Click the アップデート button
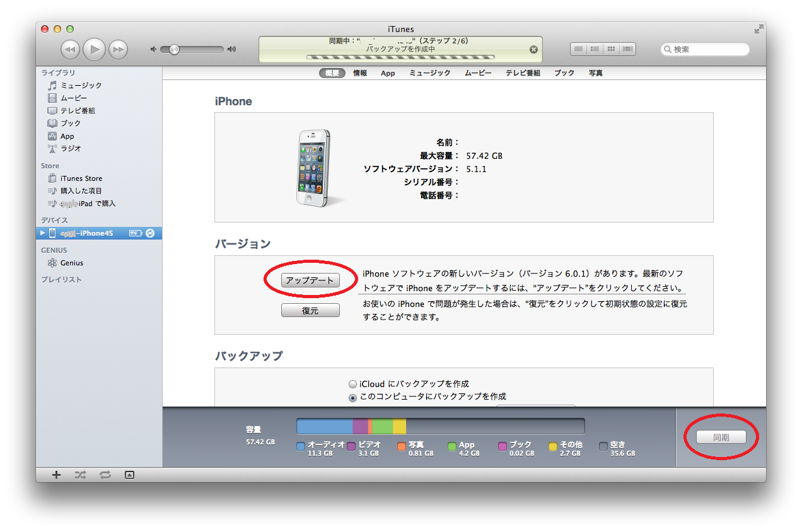 coord(310,280)
